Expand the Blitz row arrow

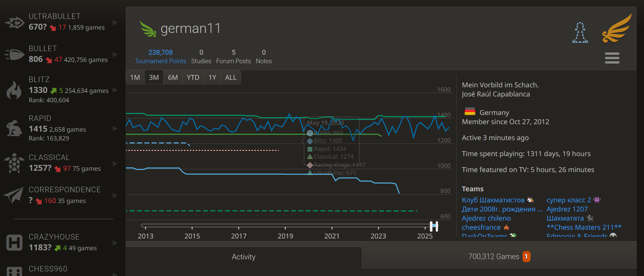pos(115,90)
